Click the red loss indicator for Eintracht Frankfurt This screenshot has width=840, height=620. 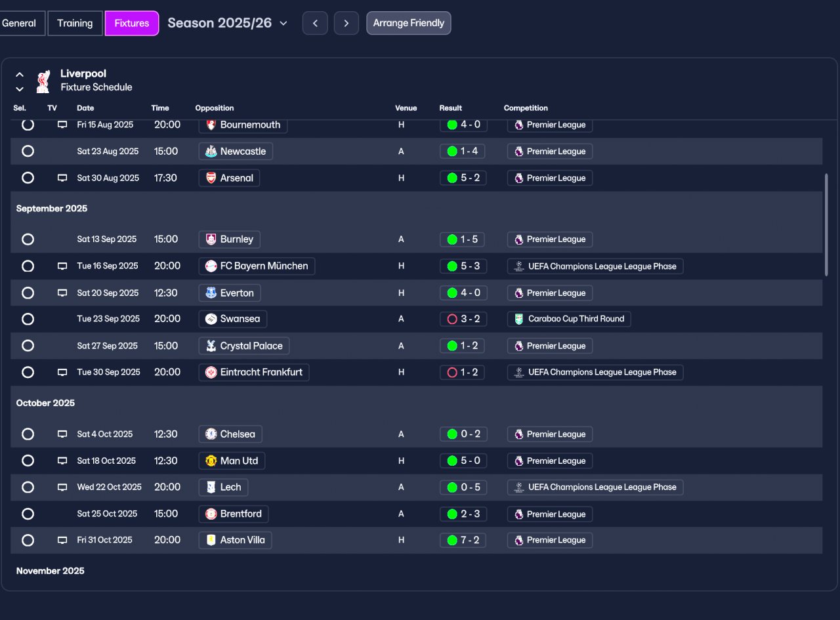452,372
